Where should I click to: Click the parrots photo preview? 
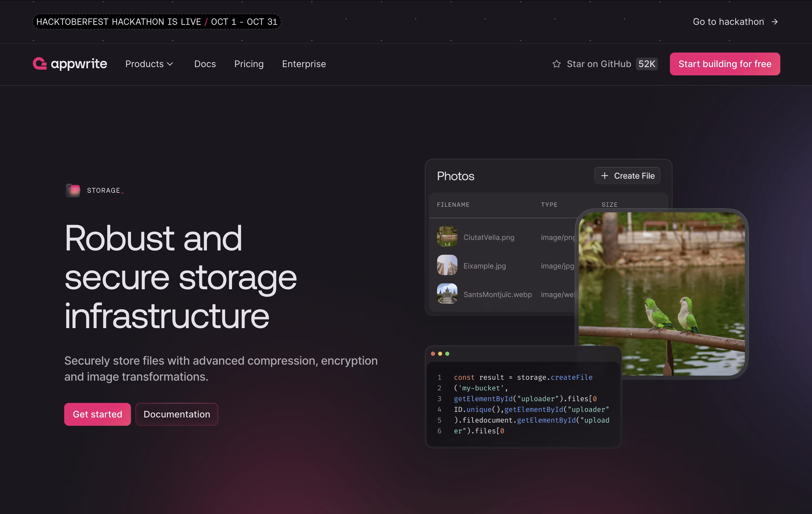[x=662, y=294]
